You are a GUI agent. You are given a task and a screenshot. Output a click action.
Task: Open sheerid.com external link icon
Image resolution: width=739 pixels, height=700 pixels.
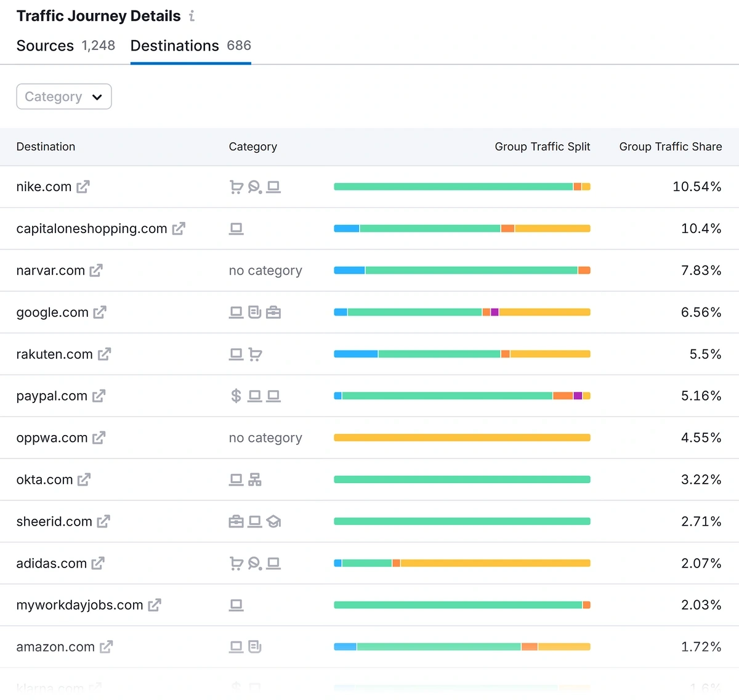tap(103, 521)
